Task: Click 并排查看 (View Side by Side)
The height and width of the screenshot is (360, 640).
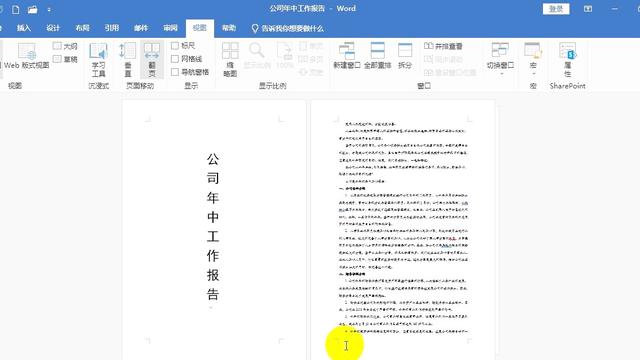Action: click(443, 46)
